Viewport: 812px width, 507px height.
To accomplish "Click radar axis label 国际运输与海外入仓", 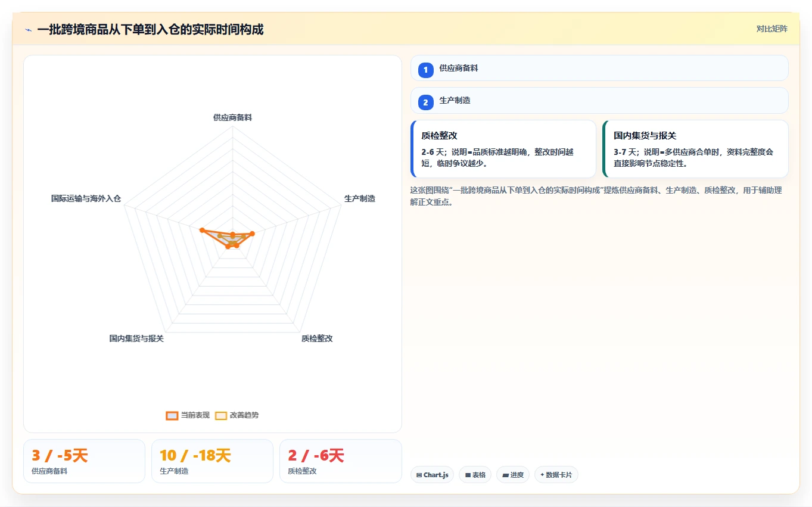I will click(86, 198).
